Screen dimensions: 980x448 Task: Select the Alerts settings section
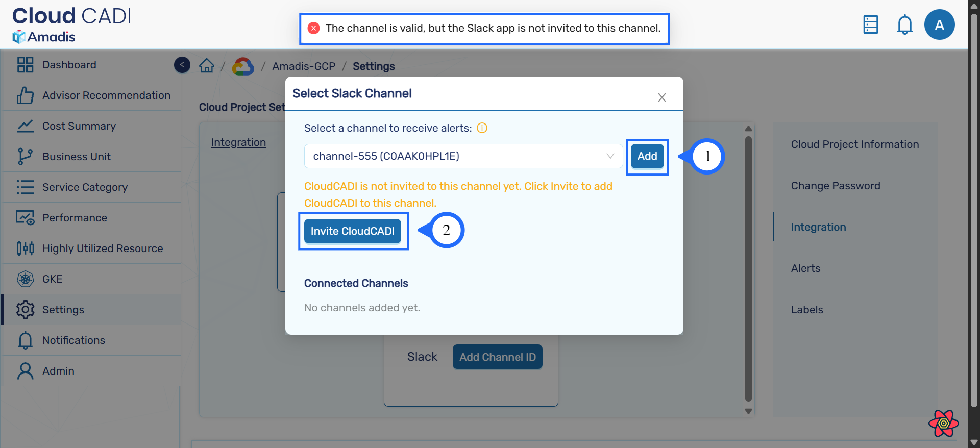805,268
